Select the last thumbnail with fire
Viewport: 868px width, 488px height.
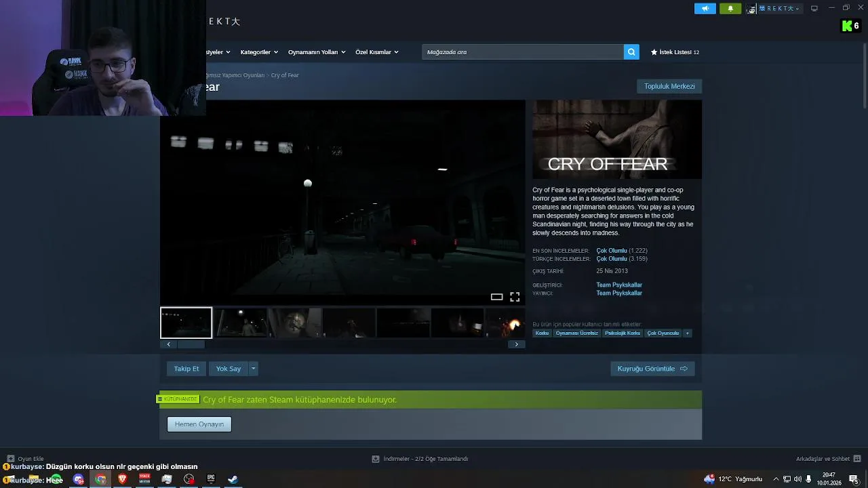tap(506, 323)
